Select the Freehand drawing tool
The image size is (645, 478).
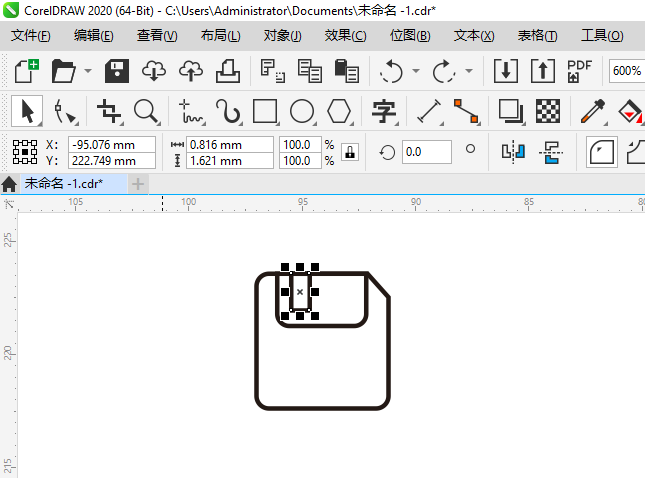coord(191,111)
